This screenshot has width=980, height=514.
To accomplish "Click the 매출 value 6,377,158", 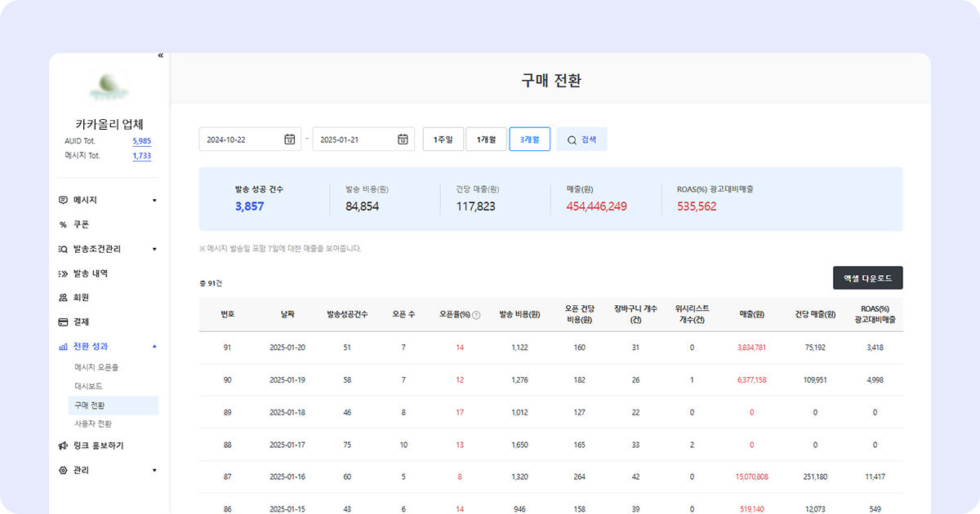I will click(x=751, y=380).
